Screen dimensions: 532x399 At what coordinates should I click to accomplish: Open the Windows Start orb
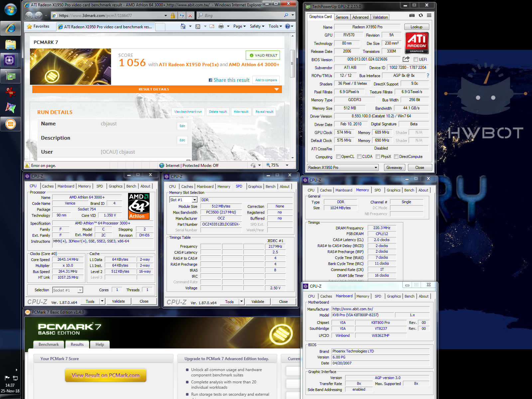[10, 9]
